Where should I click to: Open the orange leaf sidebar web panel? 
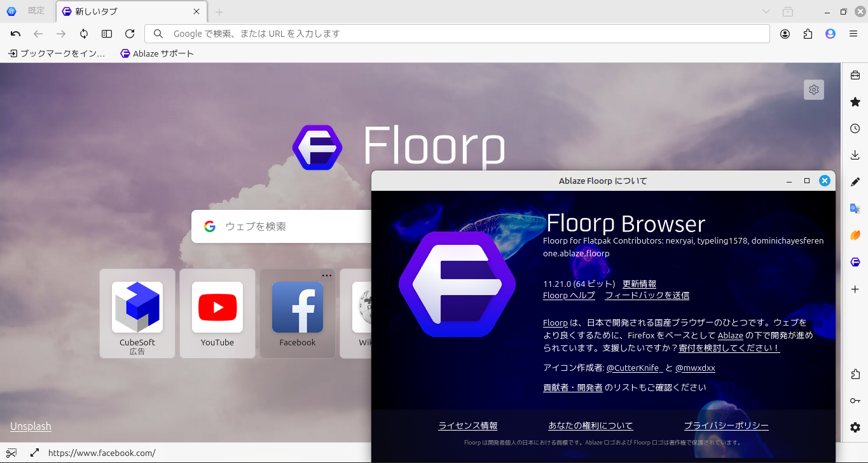[855, 235]
